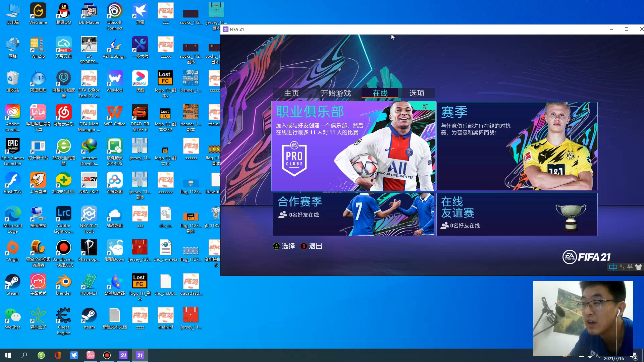644x362 pixels.
Task: Open the NBA2K21 Tools desktop icon
Action: click(89, 220)
